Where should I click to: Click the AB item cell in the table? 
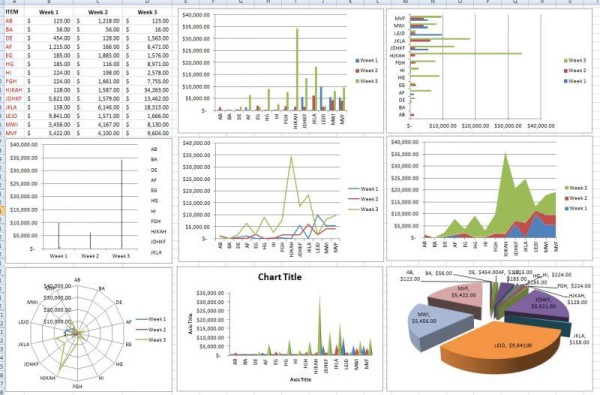pos(14,21)
